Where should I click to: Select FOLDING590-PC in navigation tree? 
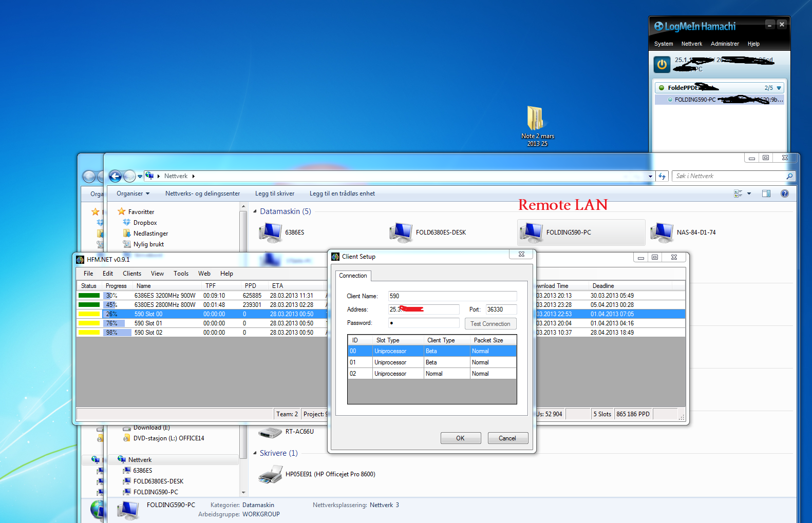[x=150, y=492]
